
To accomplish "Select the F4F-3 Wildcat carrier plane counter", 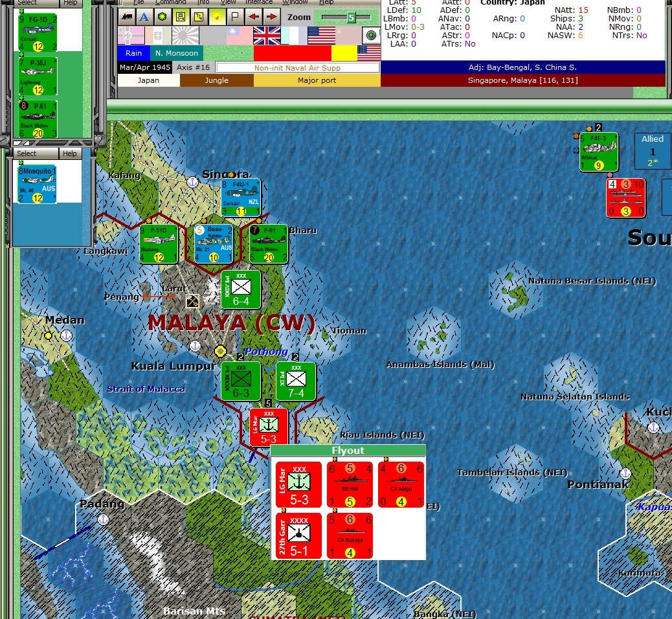I will pyautogui.click(x=599, y=152).
